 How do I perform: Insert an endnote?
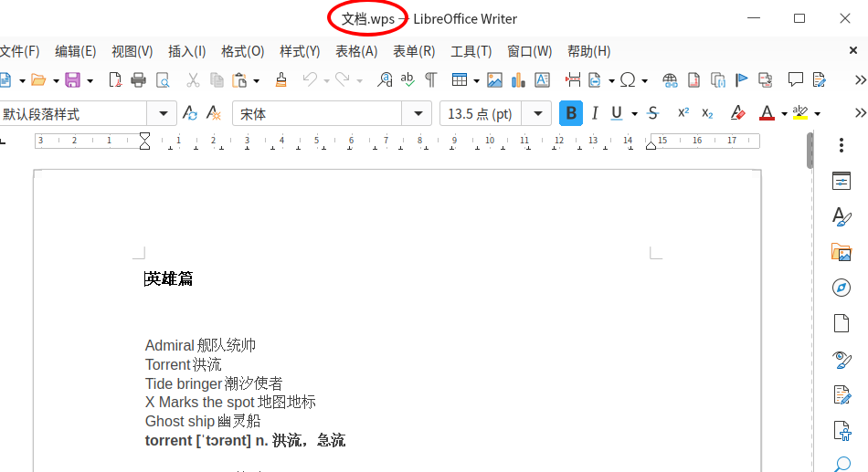click(x=717, y=80)
